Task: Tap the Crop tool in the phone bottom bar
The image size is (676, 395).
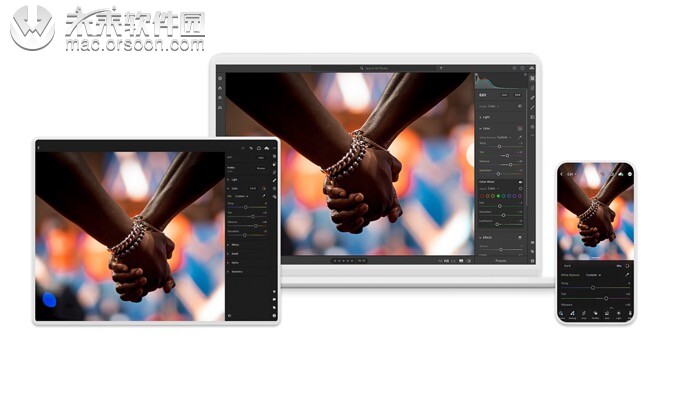Action: [x=584, y=315]
